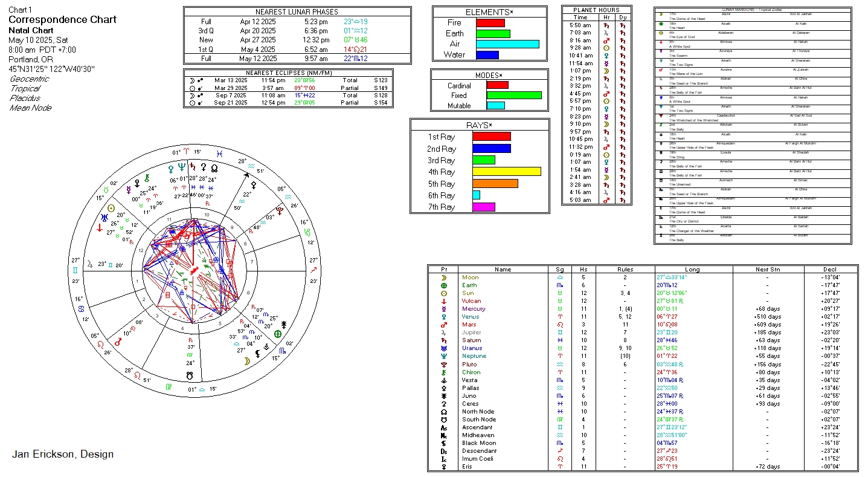Click the Vesta glyph in the table's Pt column
The height and width of the screenshot is (477, 868).
[444, 380]
